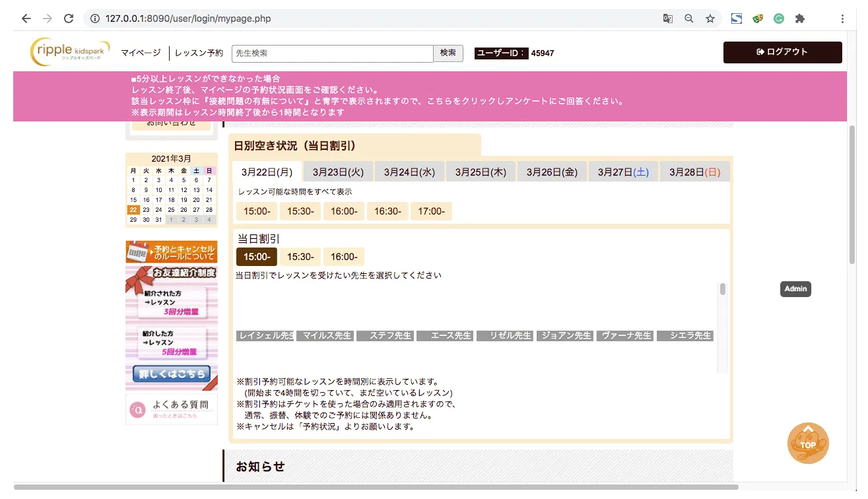Reload the page using the refresh icon
Viewport: 868px width, 499px height.
pos(69,18)
